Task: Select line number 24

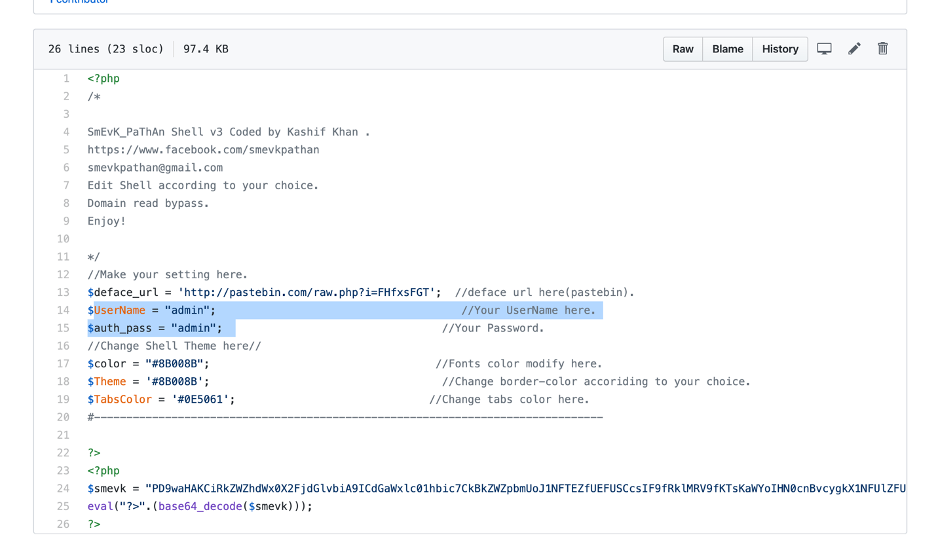Action: point(63,488)
